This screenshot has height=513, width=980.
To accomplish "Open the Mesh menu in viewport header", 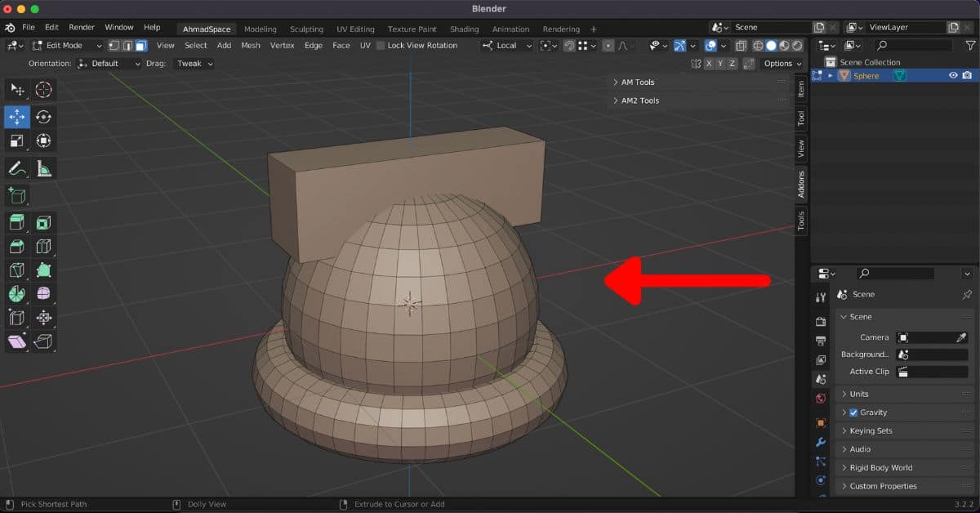I will tap(251, 46).
